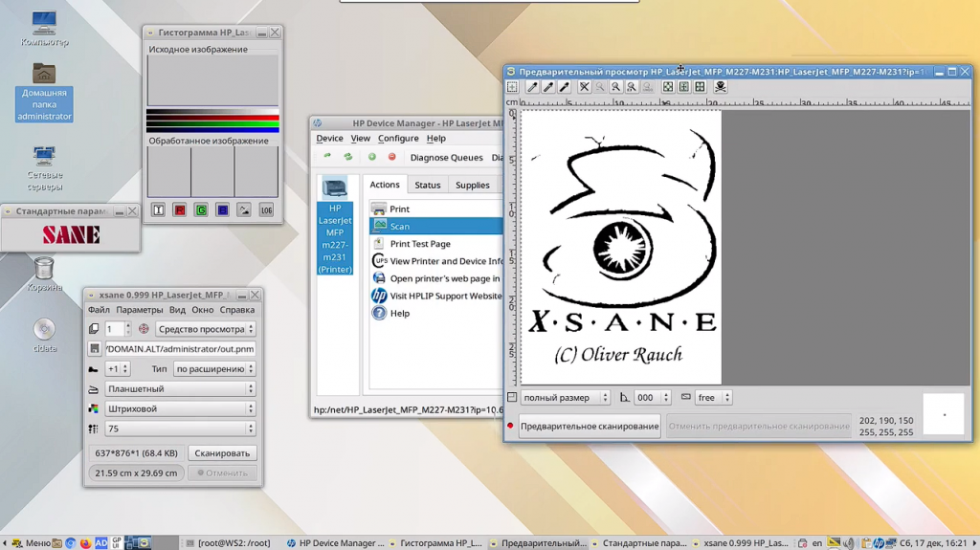980x550 pixels.
Task: Open the scan mode dropdown 'Штриховой'
Action: (x=180, y=408)
